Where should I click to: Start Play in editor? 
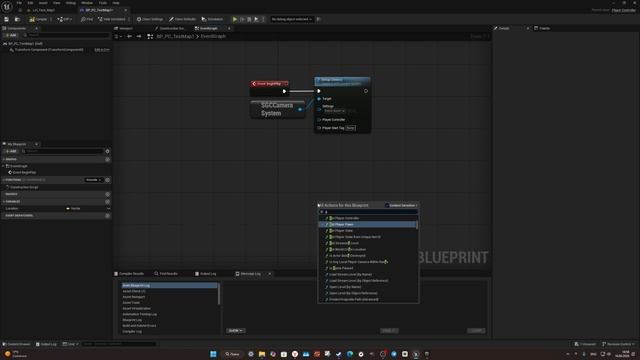click(x=235, y=19)
